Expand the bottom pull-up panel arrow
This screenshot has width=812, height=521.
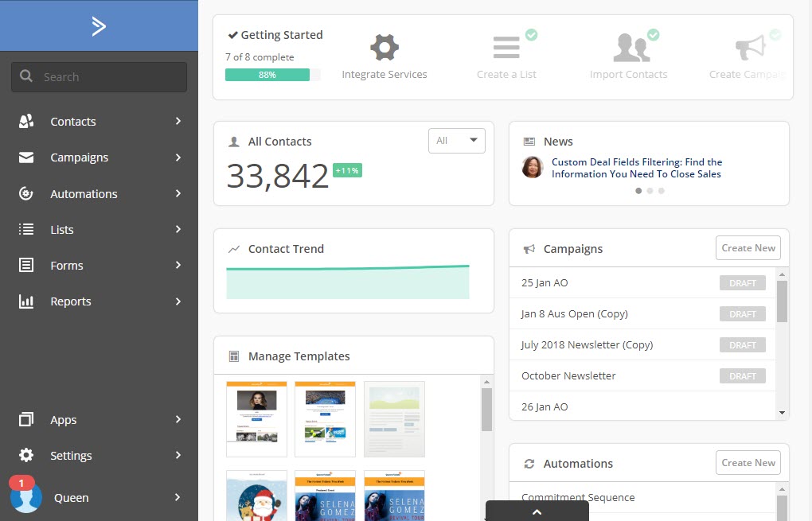[537, 511]
